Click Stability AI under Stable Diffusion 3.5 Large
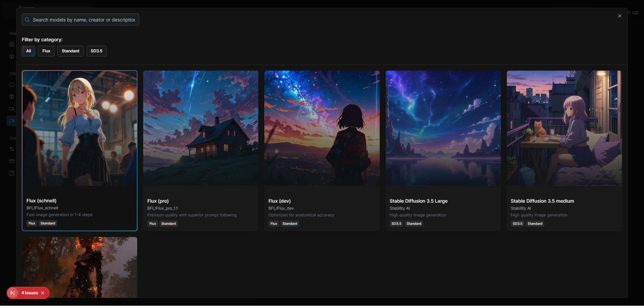This screenshot has width=644, height=306. tap(399, 208)
